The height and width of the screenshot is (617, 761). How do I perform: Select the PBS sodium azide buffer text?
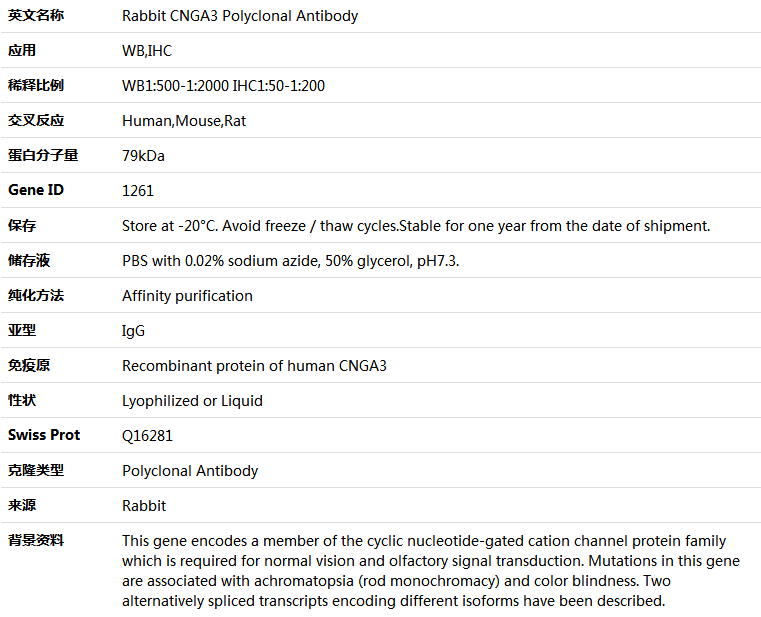[291, 261]
